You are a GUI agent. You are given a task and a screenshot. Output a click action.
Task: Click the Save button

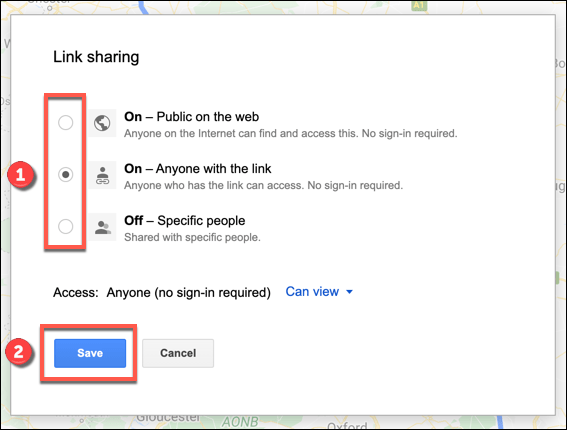pos(90,353)
